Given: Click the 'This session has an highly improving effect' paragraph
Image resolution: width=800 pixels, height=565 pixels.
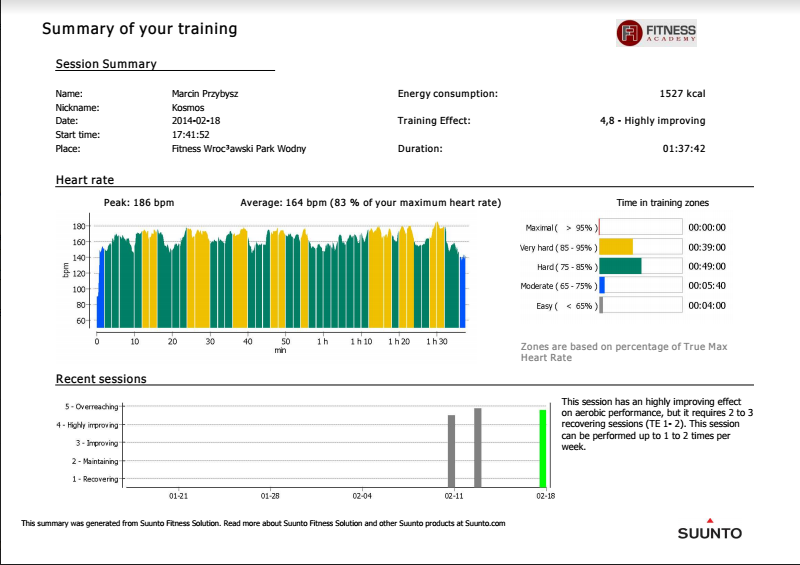Looking at the screenshot, I should click(657, 424).
